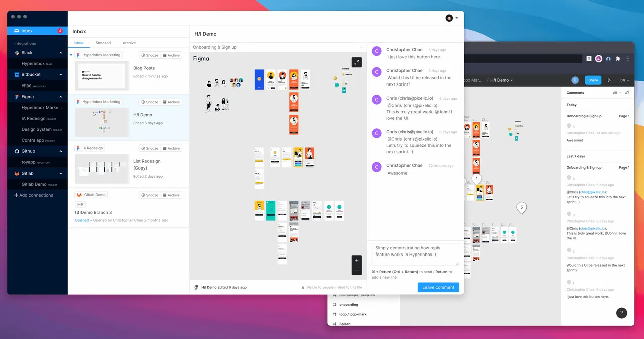
Task: Open the H/I Demo file dropdown in Figma
Action: click(x=502, y=80)
